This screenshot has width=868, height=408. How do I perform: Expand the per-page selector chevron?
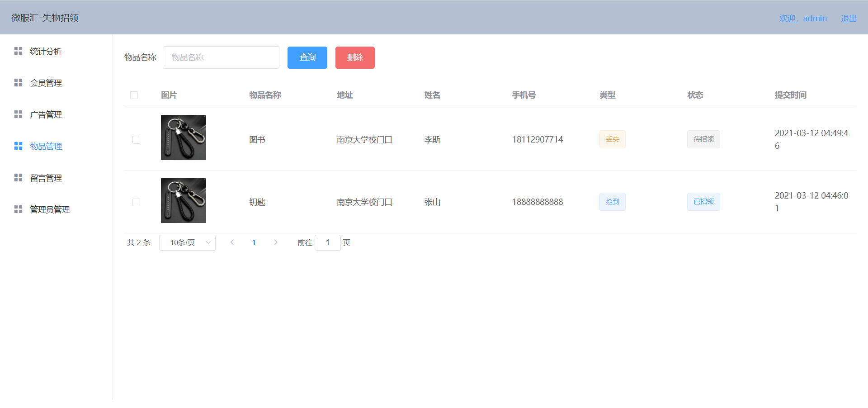[x=208, y=242]
